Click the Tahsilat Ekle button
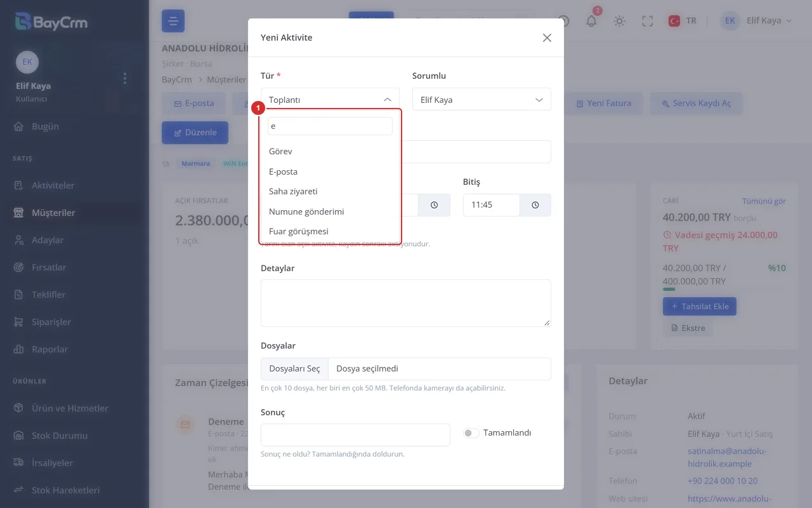This screenshot has height=508, width=812. pos(700,306)
